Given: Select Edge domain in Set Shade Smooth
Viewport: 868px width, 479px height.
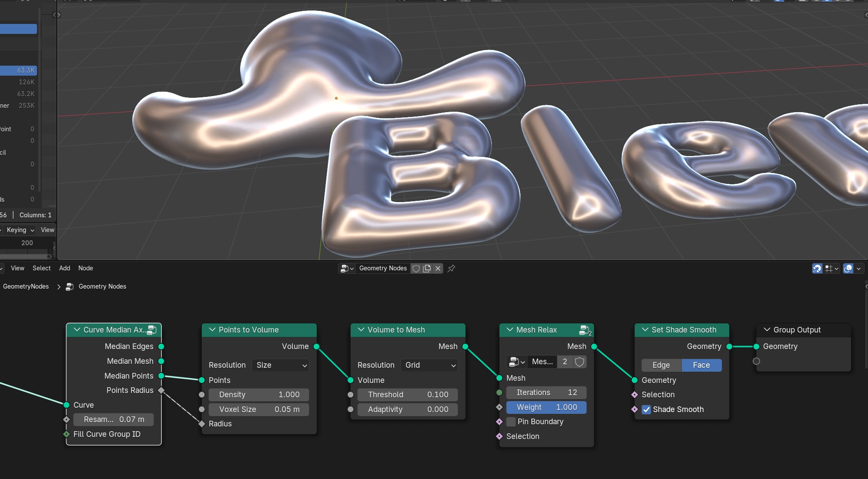Looking at the screenshot, I should coord(661,365).
